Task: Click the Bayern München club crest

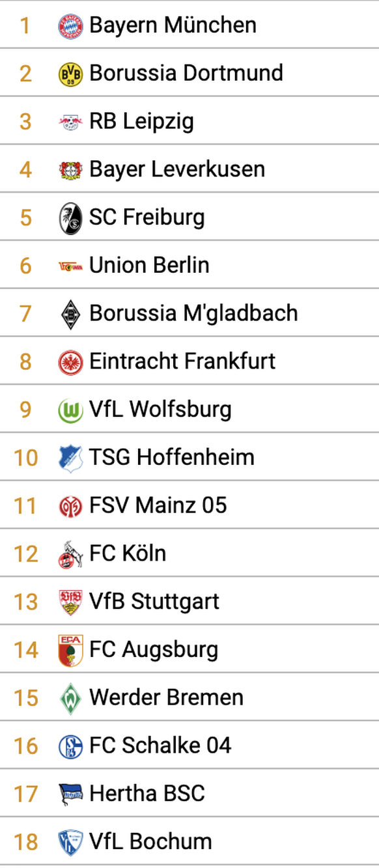Action: click(70, 26)
